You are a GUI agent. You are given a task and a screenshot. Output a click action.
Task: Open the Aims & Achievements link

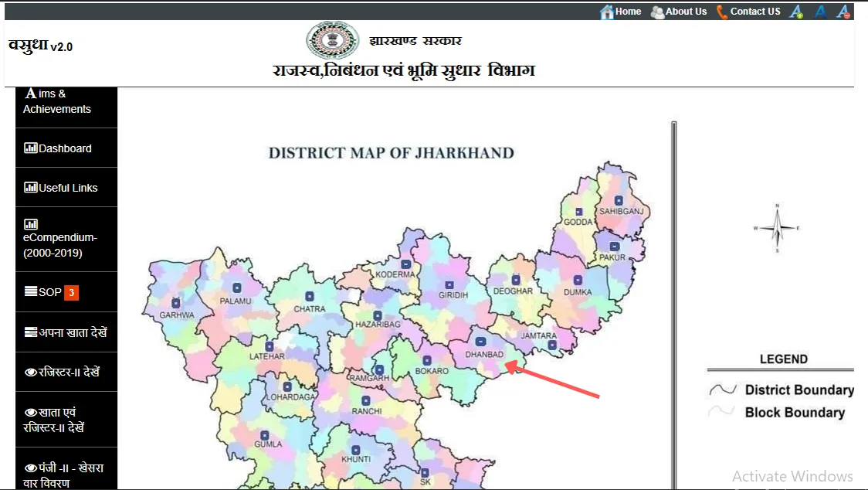(54, 101)
